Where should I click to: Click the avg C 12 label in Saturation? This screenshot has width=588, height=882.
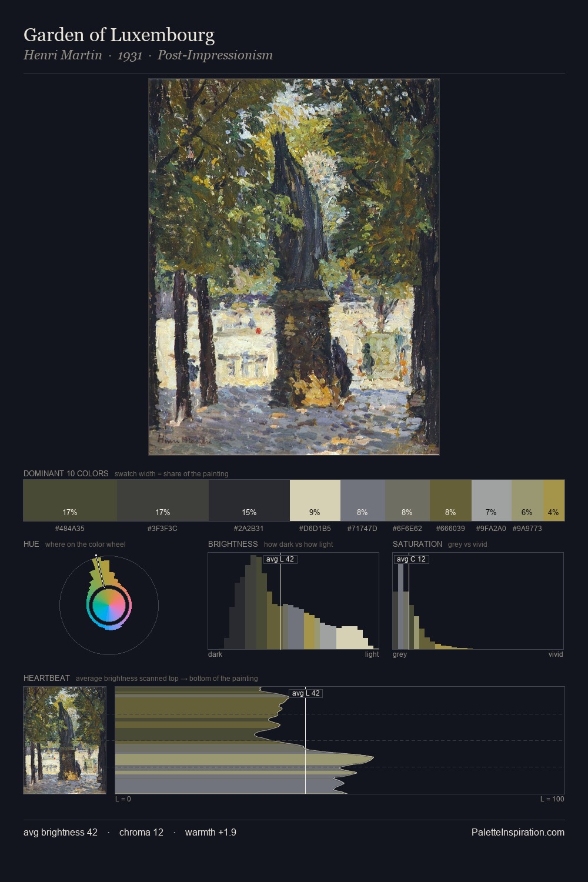tap(411, 559)
